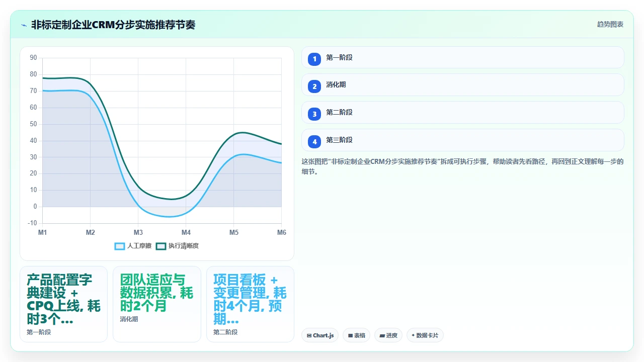Screen dimensions: 644x362
Task: Click the 进度 tag chip
Action: (x=388, y=335)
